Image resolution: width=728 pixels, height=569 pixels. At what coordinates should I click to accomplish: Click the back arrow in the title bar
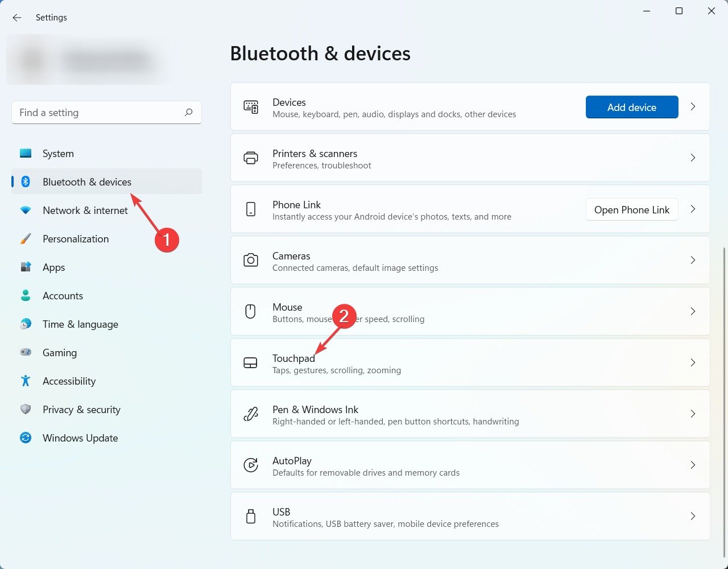tap(17, 18)
